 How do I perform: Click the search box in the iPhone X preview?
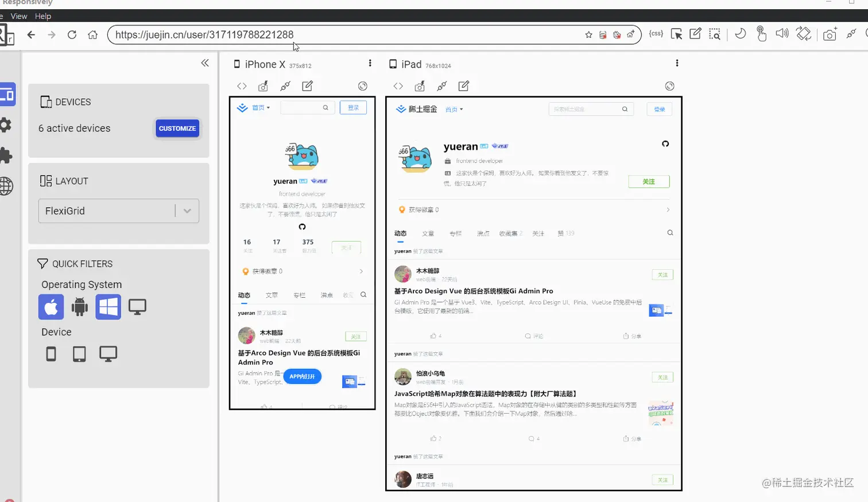(307, 107)
